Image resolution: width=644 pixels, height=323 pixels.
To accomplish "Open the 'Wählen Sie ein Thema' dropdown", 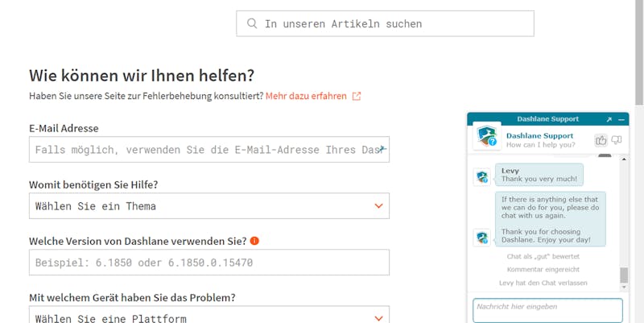I will tap(209, 206).
